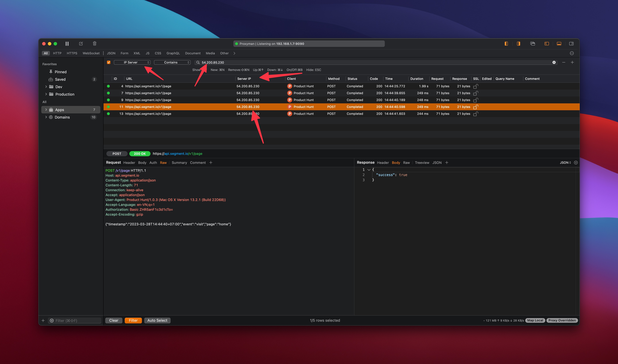Click the more options ellipsis icon
This screenshot has width=618, height=364.
572,53
